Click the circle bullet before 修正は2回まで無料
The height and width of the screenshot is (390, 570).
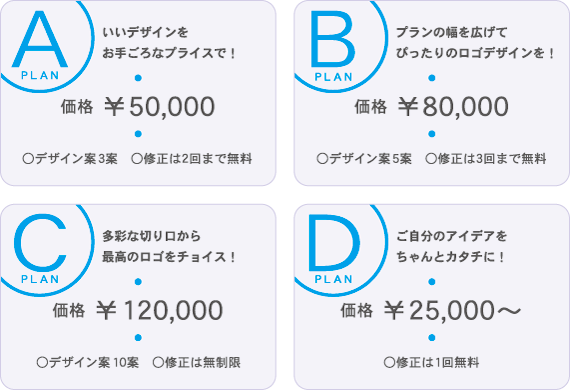137,159
